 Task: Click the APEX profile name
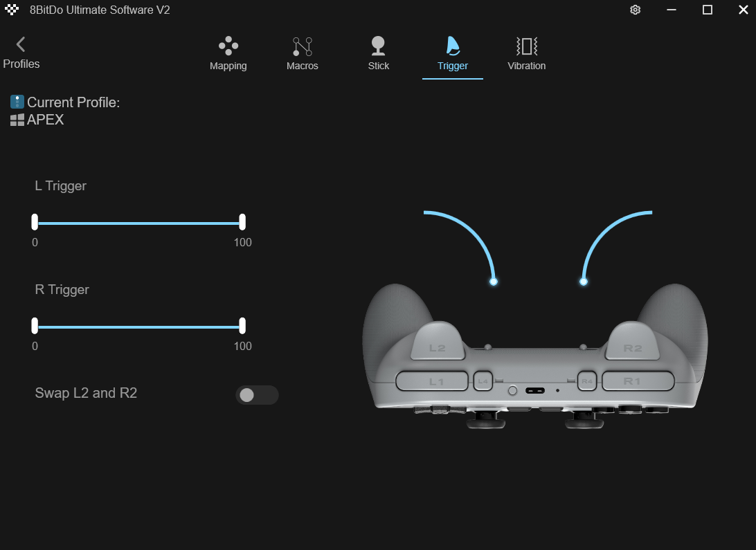(45, 120)
